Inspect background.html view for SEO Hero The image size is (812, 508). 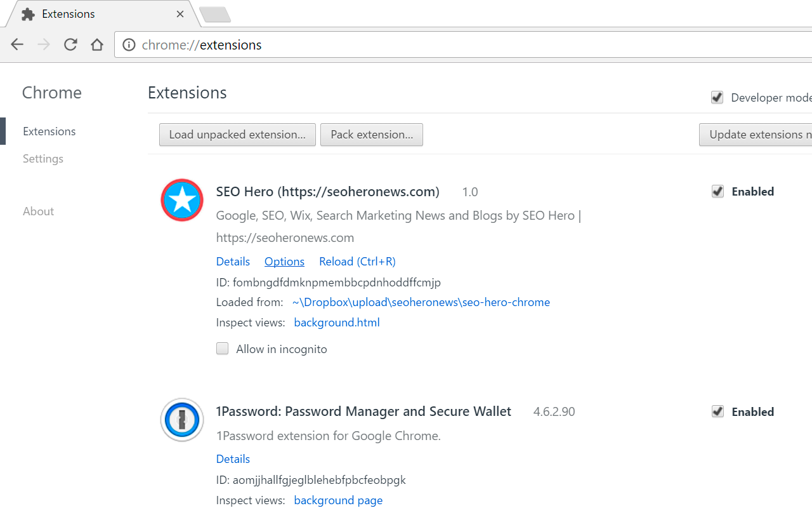click(337, 323)
